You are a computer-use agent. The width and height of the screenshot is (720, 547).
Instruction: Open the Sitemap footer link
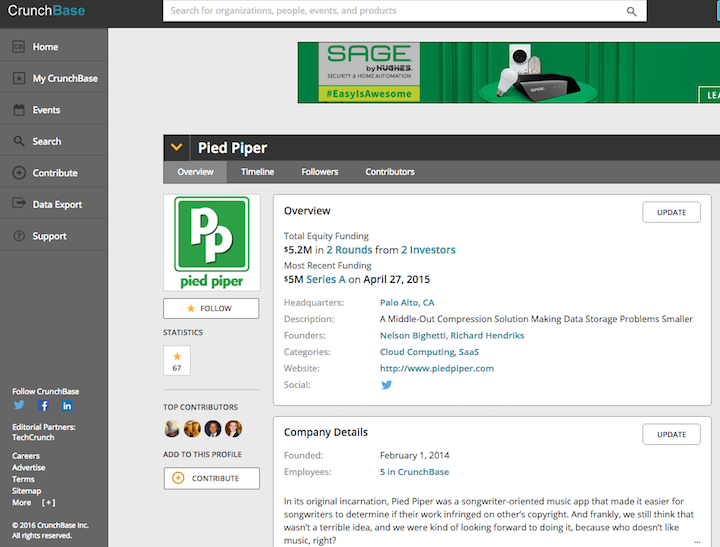(26, 491)
